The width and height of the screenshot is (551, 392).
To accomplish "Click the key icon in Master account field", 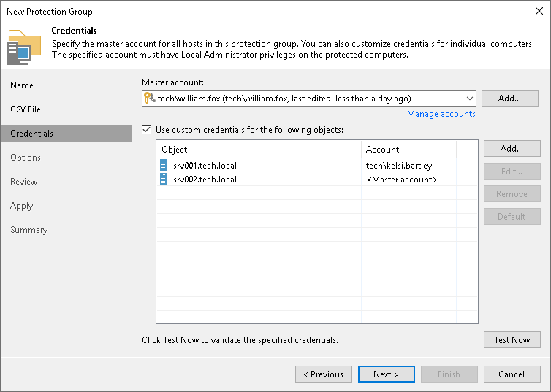I will coord(150,98).
